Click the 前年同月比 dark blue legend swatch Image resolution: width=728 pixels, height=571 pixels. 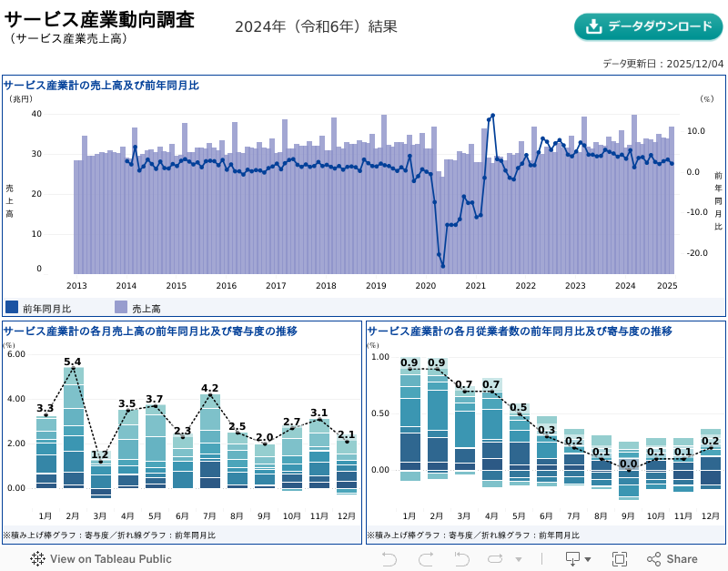[12, 308]
